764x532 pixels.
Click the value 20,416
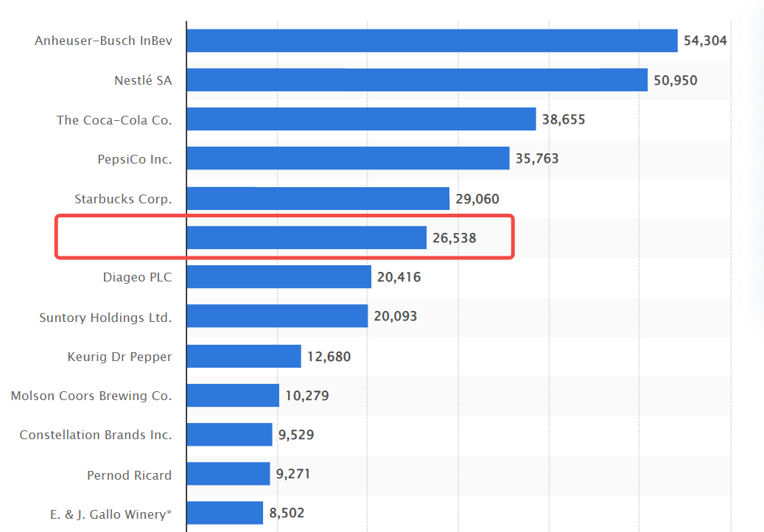[399, 277]
